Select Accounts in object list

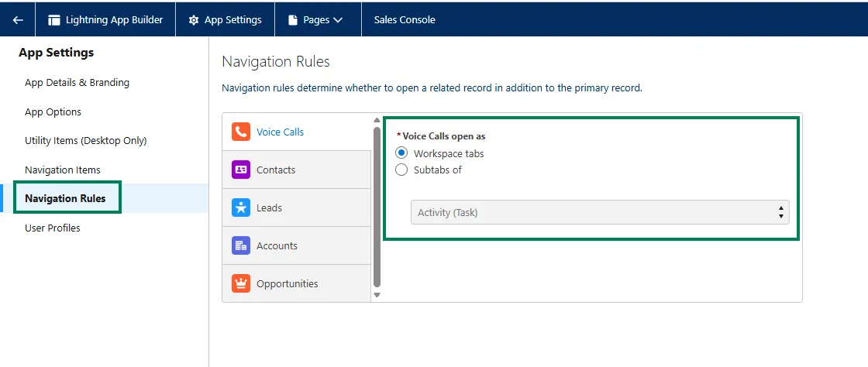click(277, 245)
